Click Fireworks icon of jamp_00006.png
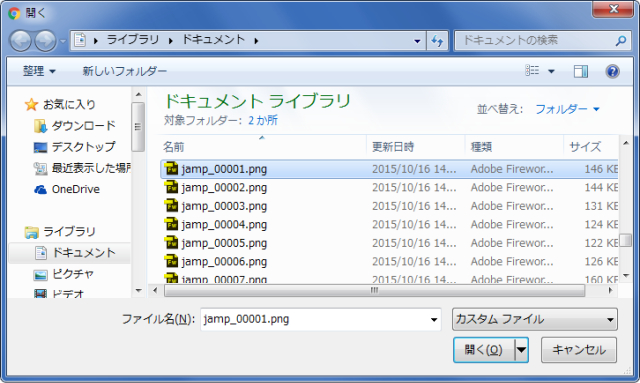This screenshot has width=640, height=383. coord(171,261)
